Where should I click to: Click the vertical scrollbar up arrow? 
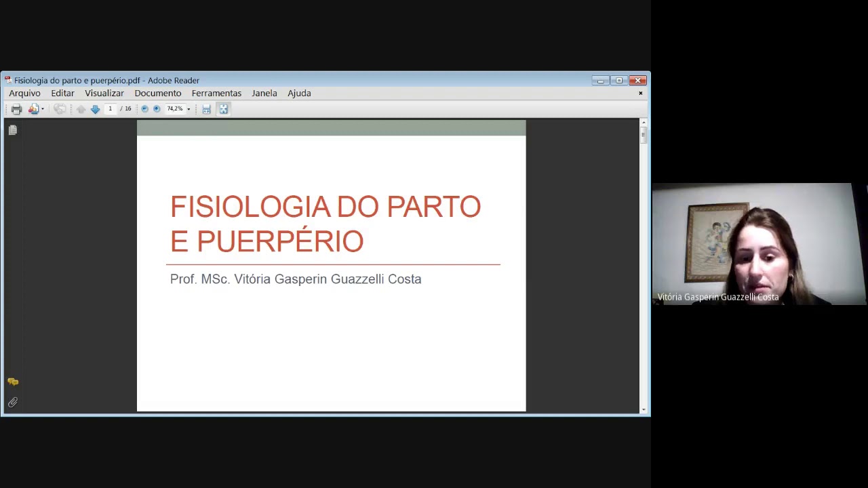tap(644, 123)
